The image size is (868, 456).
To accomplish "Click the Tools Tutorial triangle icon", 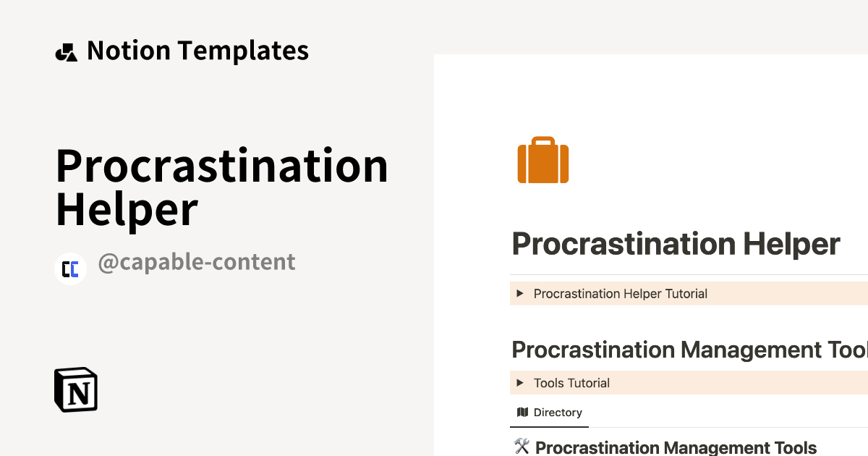I will (521, 383).
